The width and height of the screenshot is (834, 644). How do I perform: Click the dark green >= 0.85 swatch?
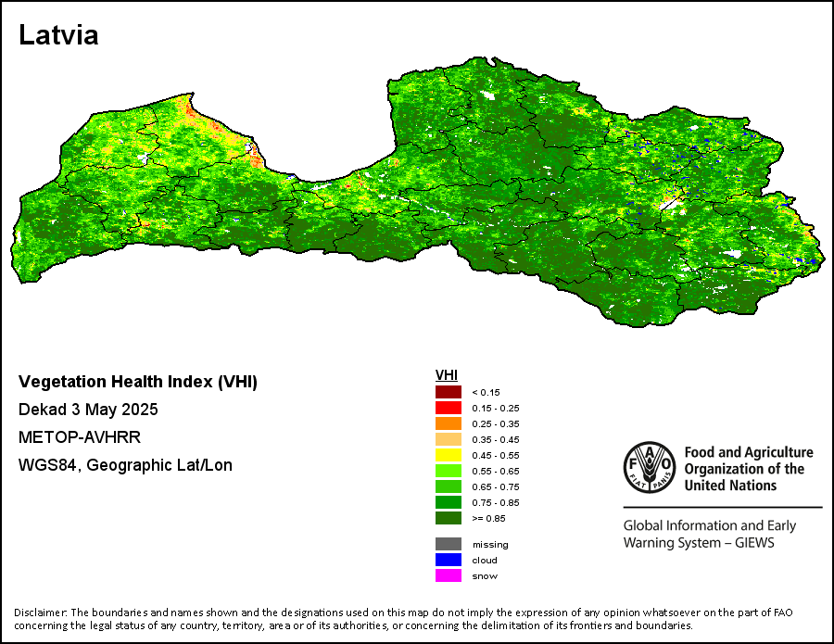[x=449, y=518]
